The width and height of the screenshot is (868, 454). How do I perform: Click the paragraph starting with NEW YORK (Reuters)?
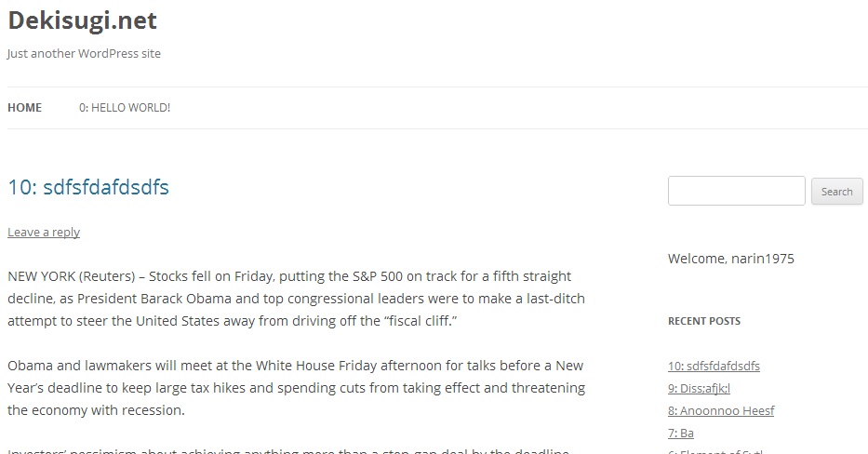click(296, 299)
